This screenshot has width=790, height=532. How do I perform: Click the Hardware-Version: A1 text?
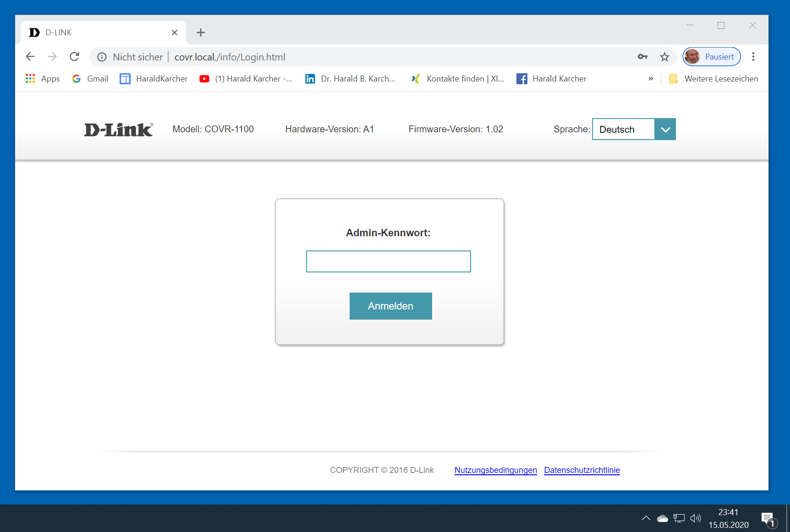pos(329,129)
